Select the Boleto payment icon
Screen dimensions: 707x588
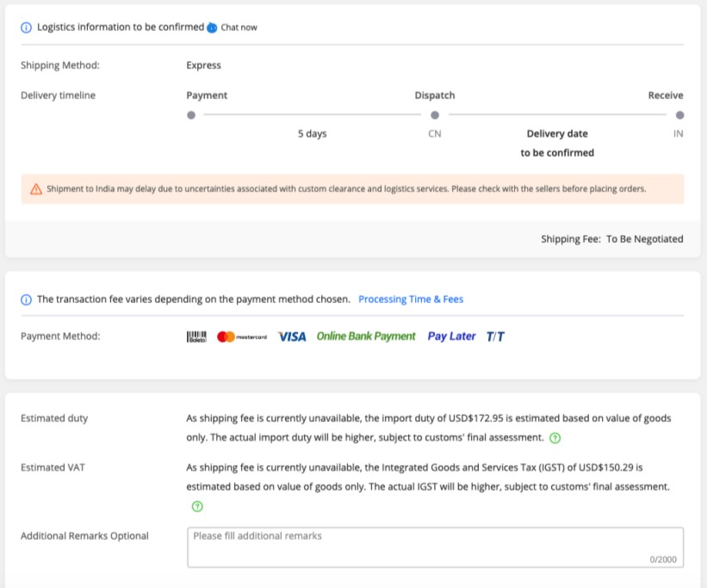(196, 337)
